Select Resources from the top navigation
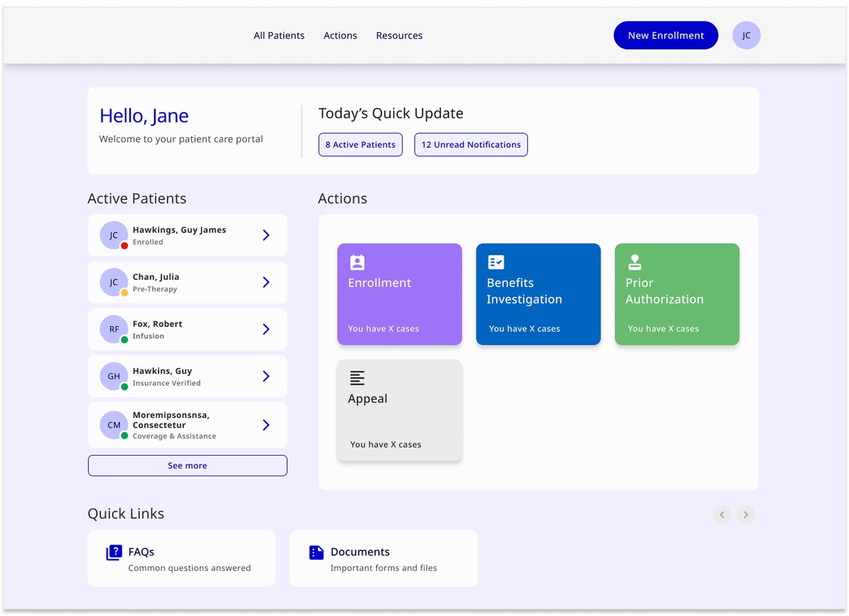This screenshot has width=849, height=616. click(398, 35)
